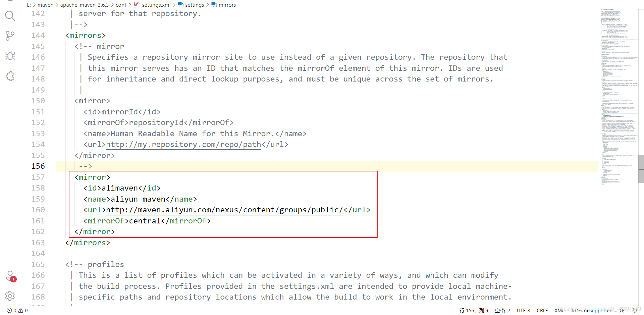Open the my.repository.com URL link
This screenshot has width=644, height=315.
click(x=183, y=145)
